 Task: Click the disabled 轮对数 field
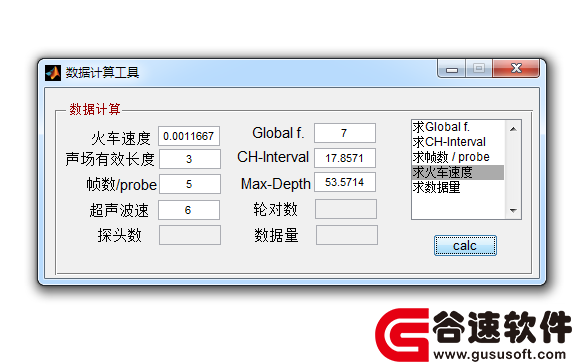pos(346,209)
